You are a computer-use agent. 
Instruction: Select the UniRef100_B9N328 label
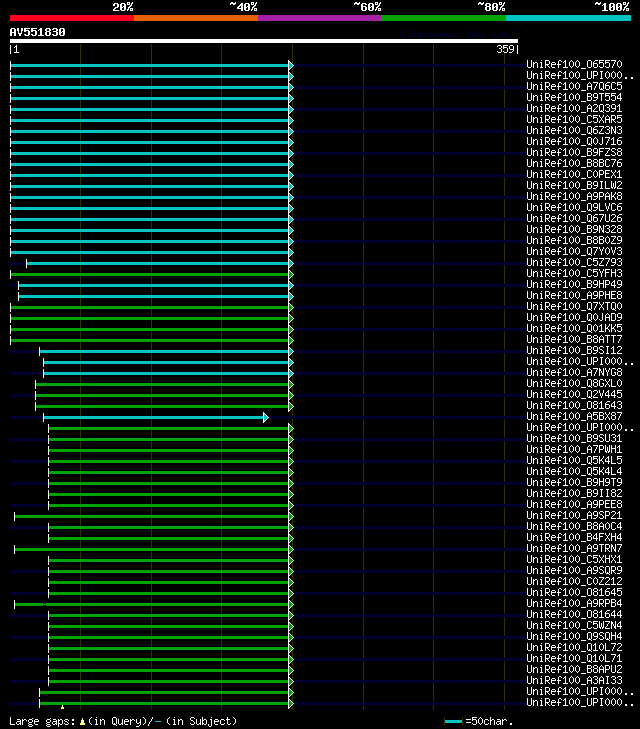click(574, 229)
